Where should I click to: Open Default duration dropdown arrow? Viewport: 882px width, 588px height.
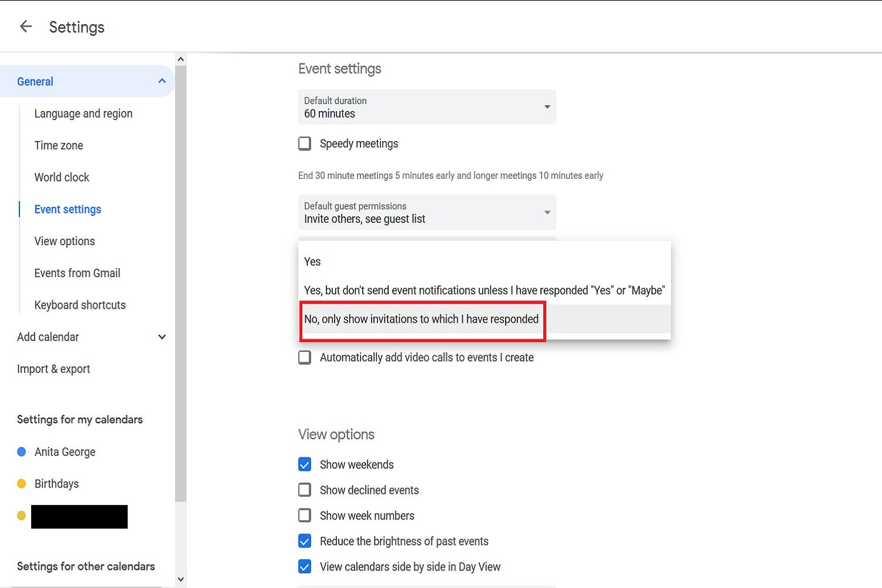pos(547,107)
